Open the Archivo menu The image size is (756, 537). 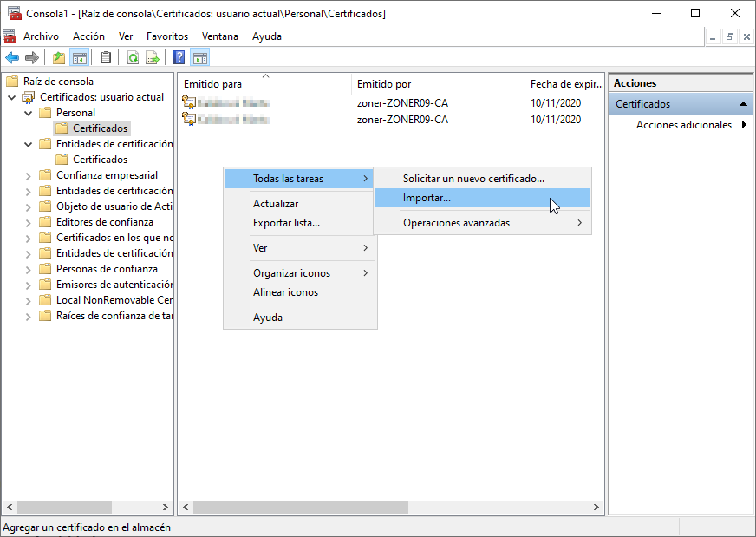point(41,36)
